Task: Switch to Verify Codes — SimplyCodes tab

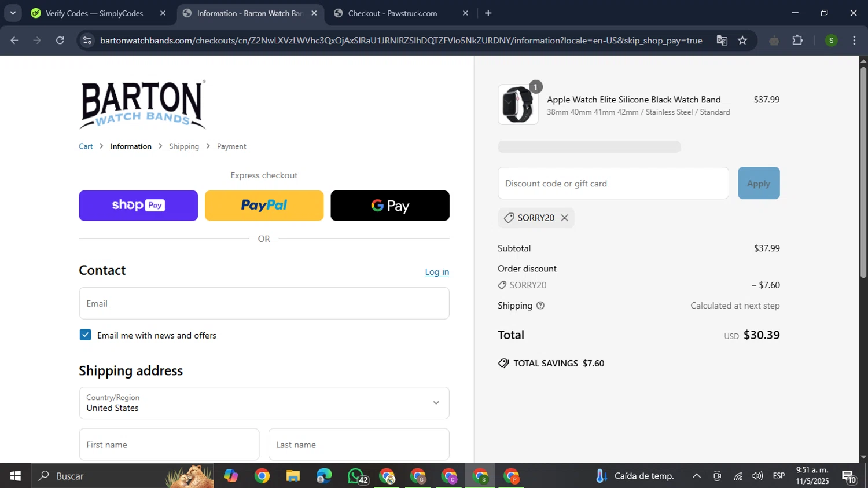Action: click(94, 13)
